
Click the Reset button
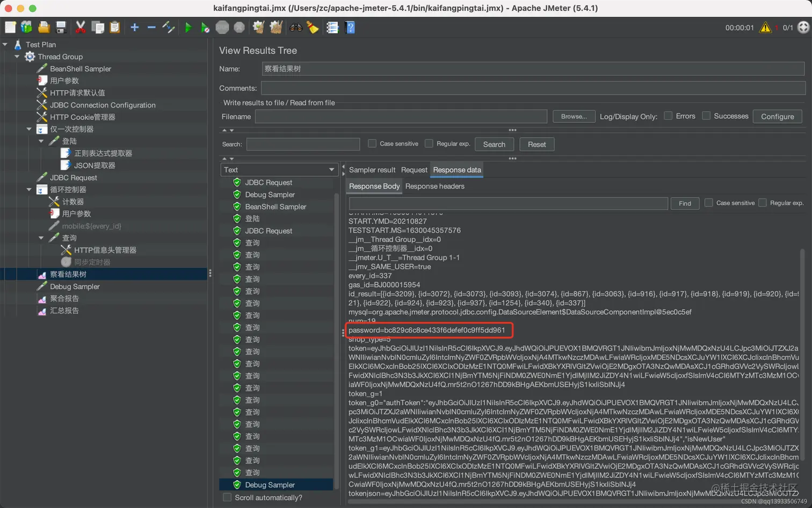point(536,144)
